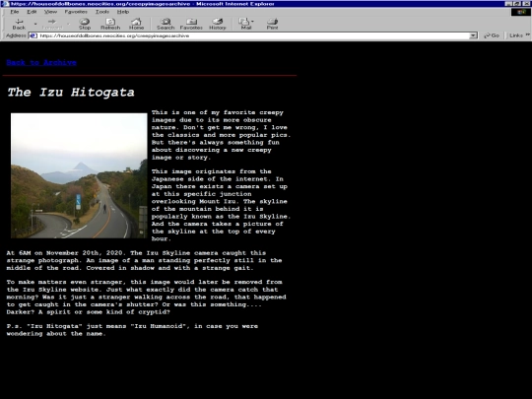Follow the Back to Archive link

coord(41,62)
